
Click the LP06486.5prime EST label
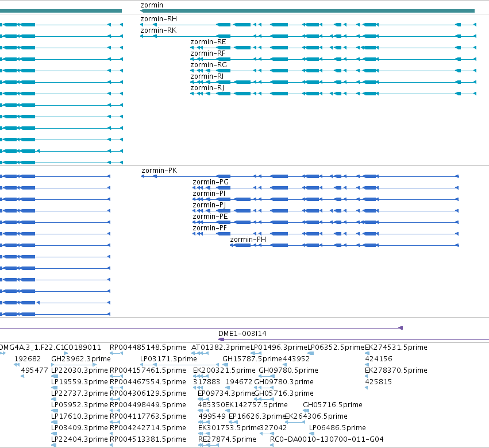tap(337, 428)
